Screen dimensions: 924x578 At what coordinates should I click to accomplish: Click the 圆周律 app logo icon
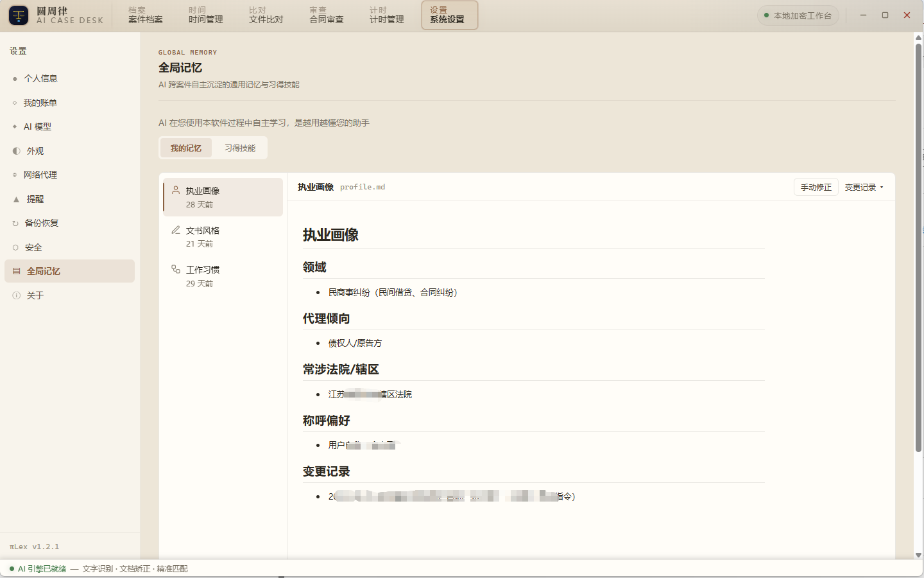(x=19, y=15)
